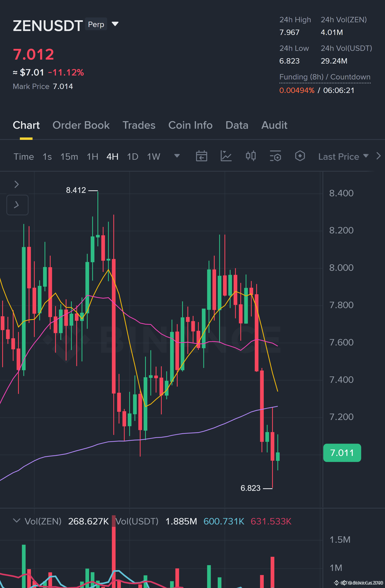Screen dimensions: 385x588
Task: Expand the top chart overlay chevron
Action: coord(16,184)
